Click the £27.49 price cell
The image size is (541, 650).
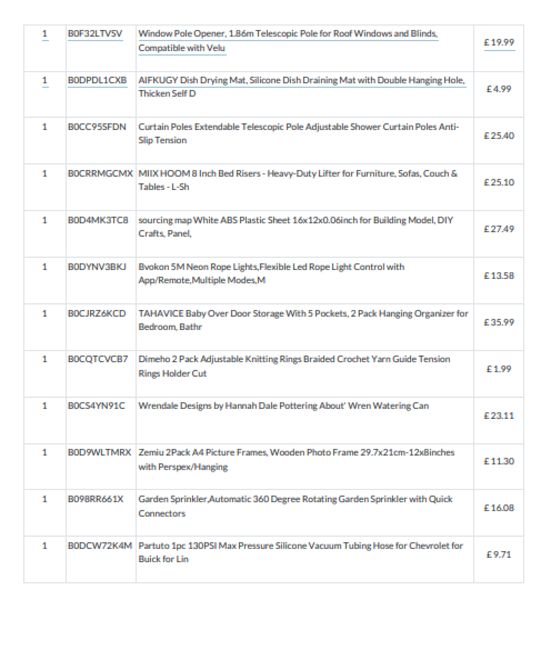[499, 229]
